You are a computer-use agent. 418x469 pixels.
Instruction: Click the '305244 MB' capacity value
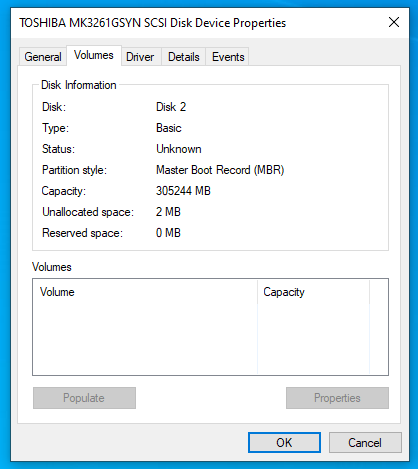tap(183, 191)
